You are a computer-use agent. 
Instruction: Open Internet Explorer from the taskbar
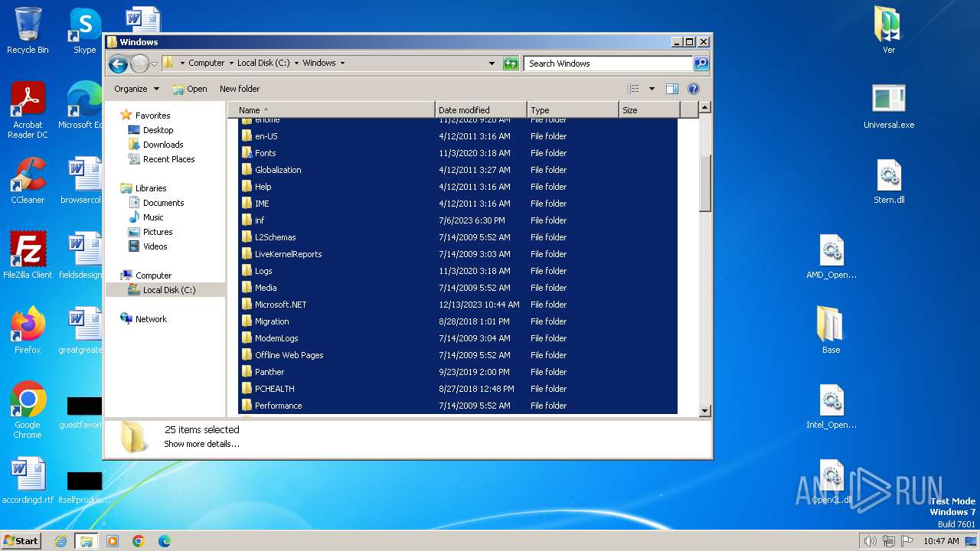pyautogui.click(x=60, y=541)
